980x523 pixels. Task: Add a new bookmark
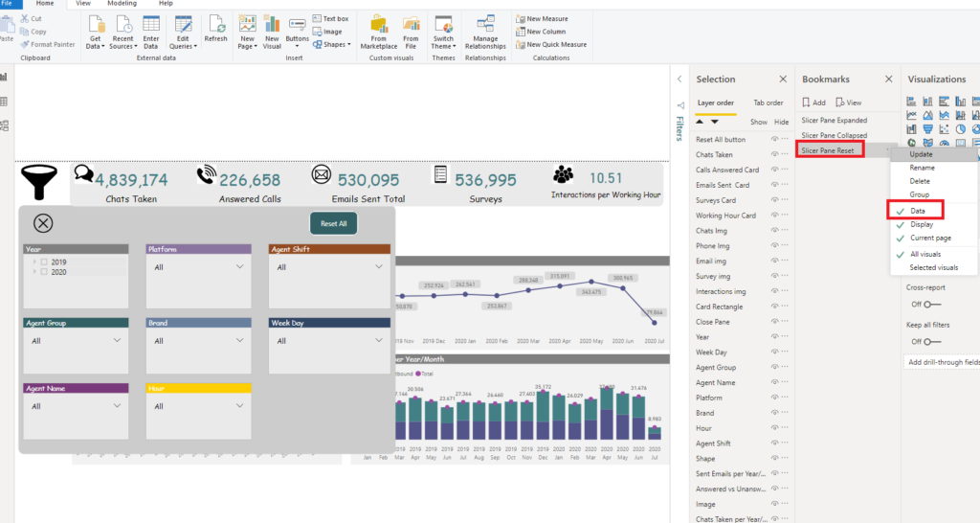point(814,102)
